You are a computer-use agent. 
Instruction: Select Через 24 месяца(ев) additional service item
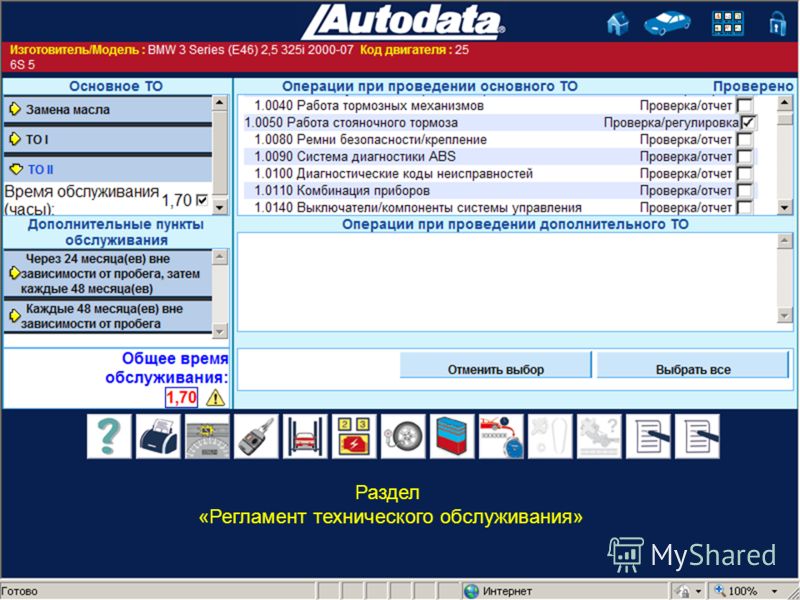(x=108, y=273)
